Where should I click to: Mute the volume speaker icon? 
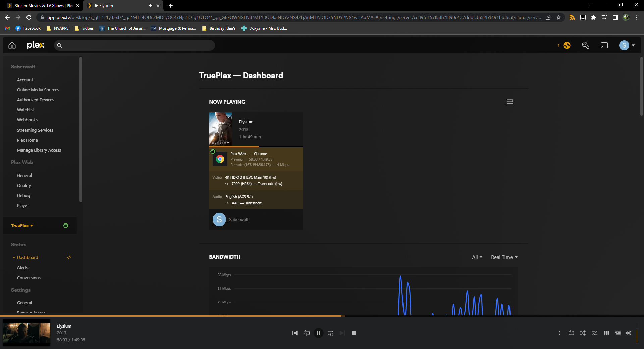[x=628, y=333]
